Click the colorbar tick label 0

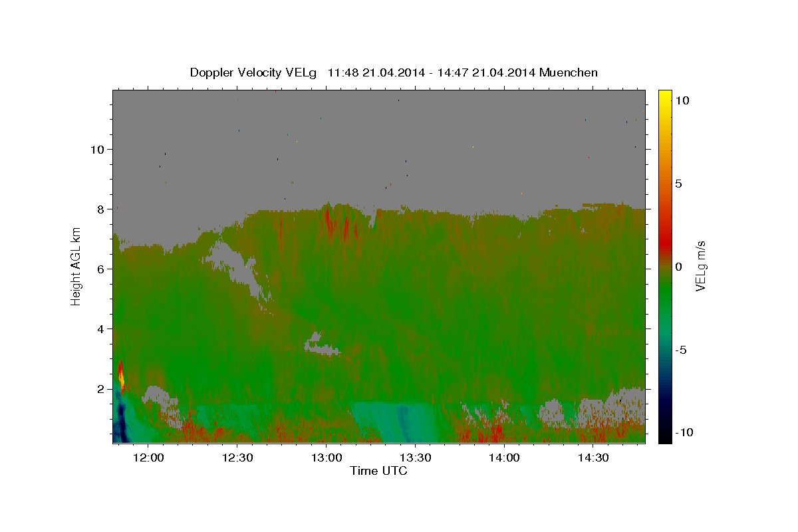click(679, 266)
